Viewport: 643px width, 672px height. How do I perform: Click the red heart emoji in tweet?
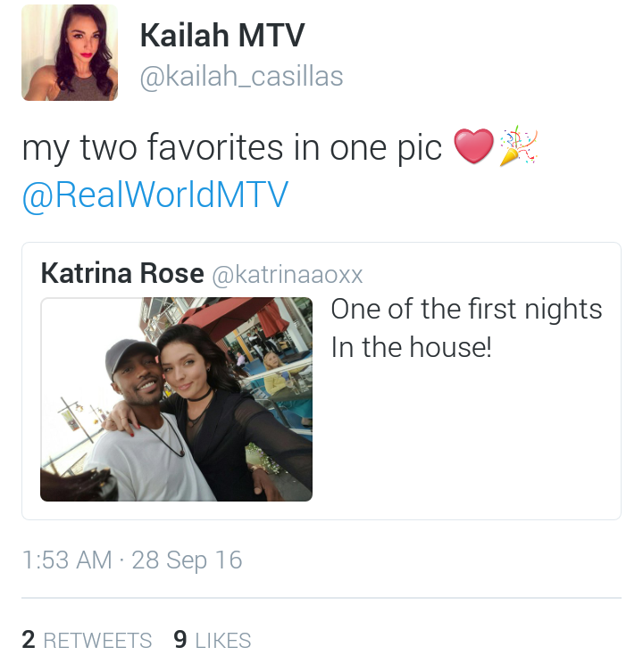(473, 145)
